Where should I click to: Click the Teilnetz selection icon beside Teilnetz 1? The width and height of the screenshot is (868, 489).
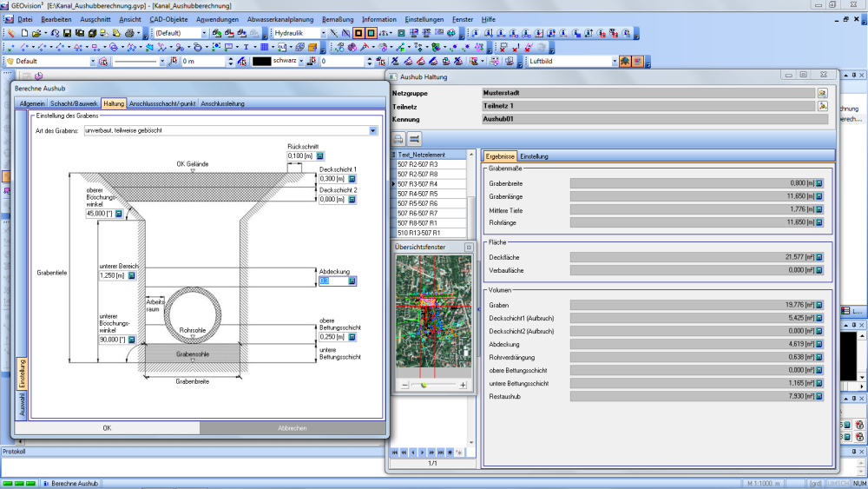(823, 106)
